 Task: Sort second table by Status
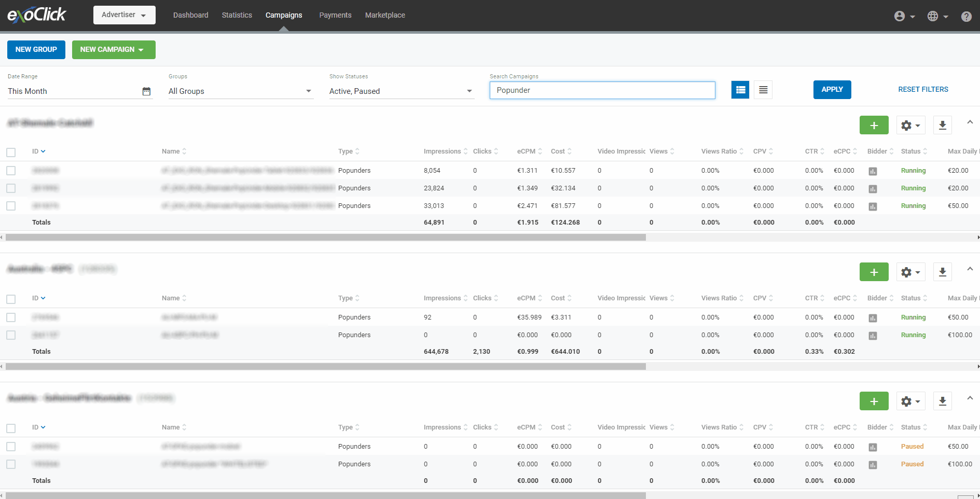click(x=914, y=298)
